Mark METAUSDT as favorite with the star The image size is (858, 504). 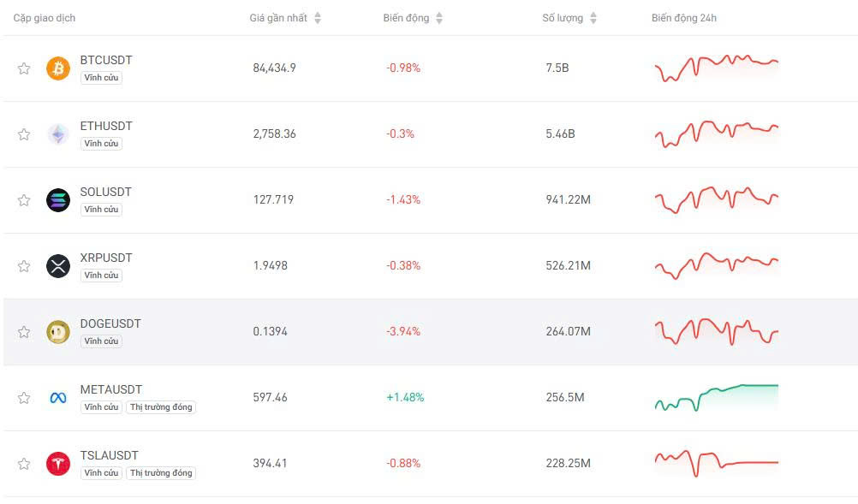tap(24, 397)
